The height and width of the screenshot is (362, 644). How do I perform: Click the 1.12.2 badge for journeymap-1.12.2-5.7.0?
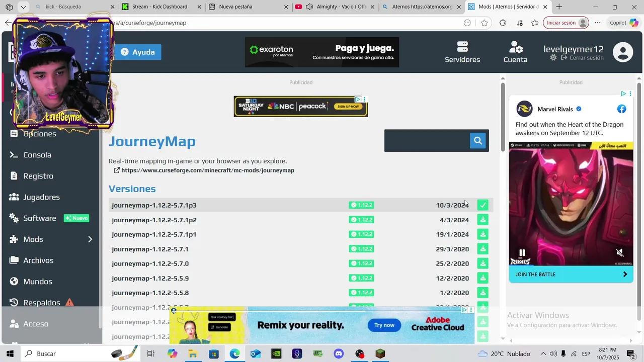(x=361, y=263)
